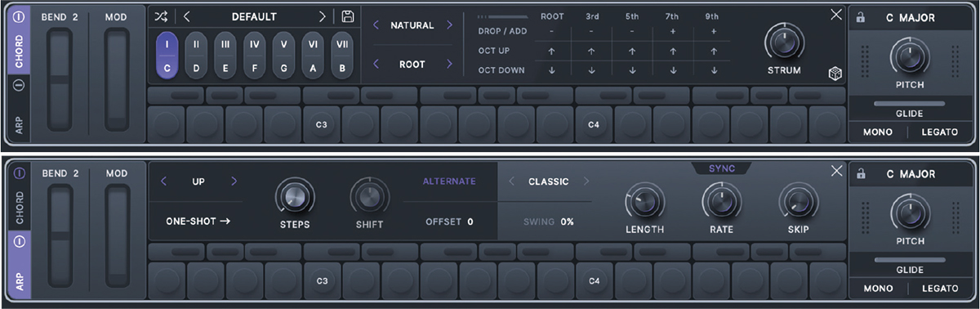Enable LEGATO in the Arp panel
Viewport: 980px width, 309px height.
(x=940, y=289)
